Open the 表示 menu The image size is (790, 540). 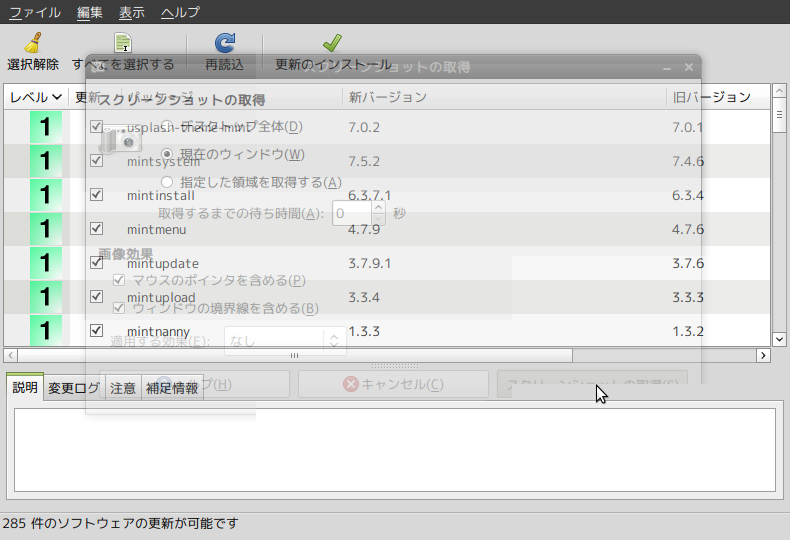(x=131, y=12)
